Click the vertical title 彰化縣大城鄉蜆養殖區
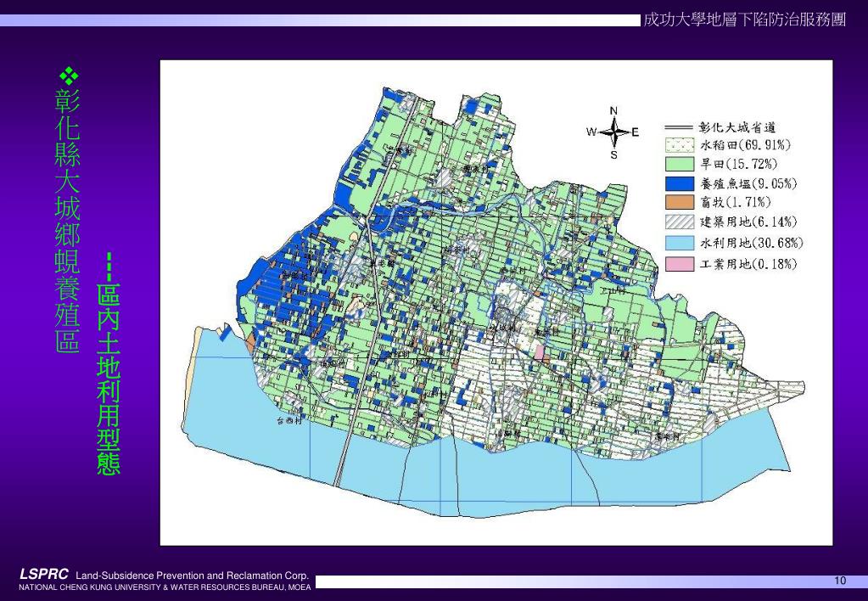The width and height of the screenshot is (868, 601). pos(68,222)
